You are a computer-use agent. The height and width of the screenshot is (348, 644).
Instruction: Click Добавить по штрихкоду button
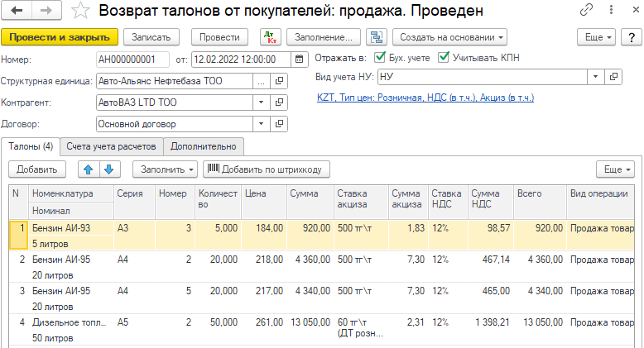267,169
